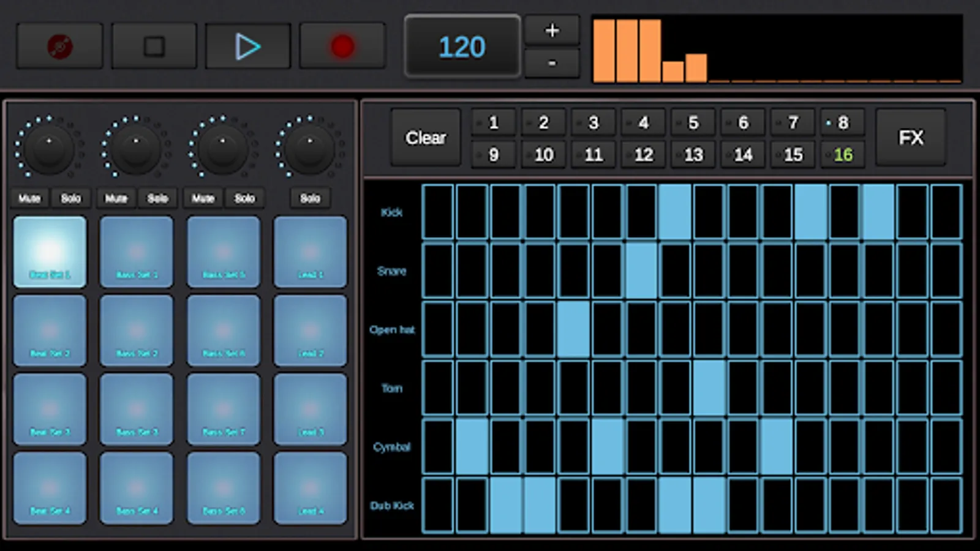Solo the second mixer channel
This screenshot has height=551, width=980.
click(x=158, y=198)
